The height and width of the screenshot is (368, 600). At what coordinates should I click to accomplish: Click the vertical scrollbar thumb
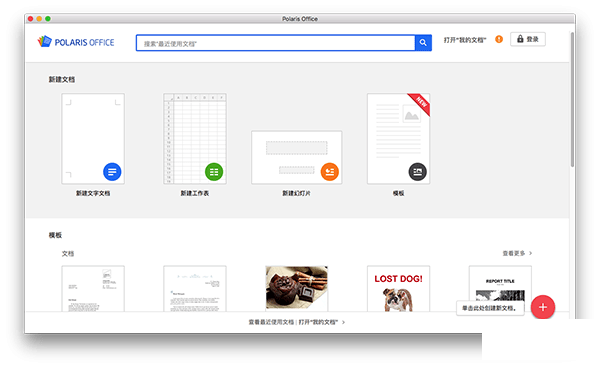[572, 99]
